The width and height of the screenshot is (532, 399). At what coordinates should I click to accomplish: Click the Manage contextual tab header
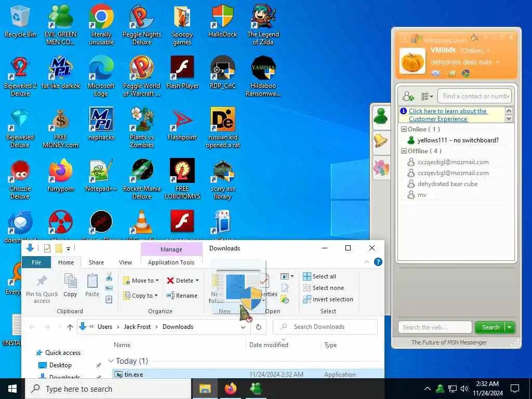pyautogui.click(x=171, y=249)
